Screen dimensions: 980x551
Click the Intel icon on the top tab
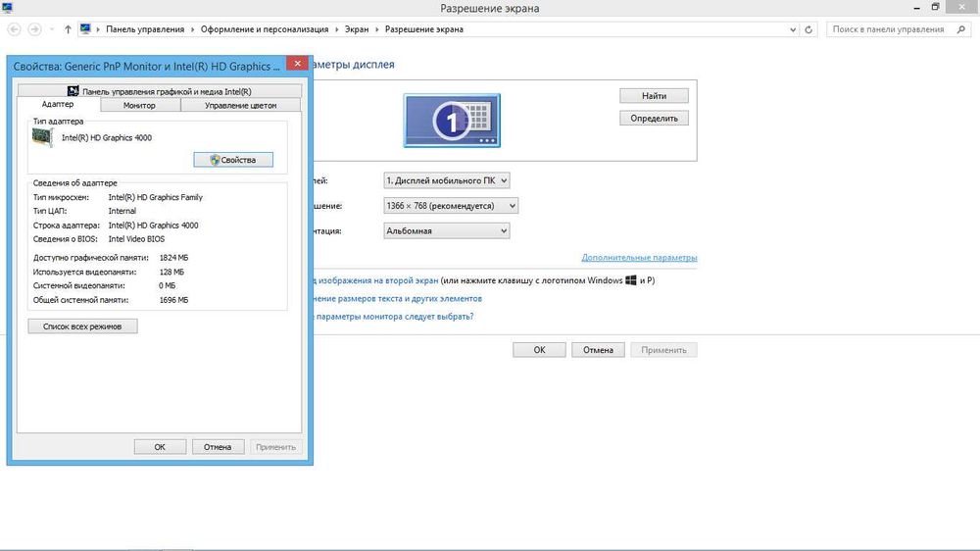coord(73,91)
